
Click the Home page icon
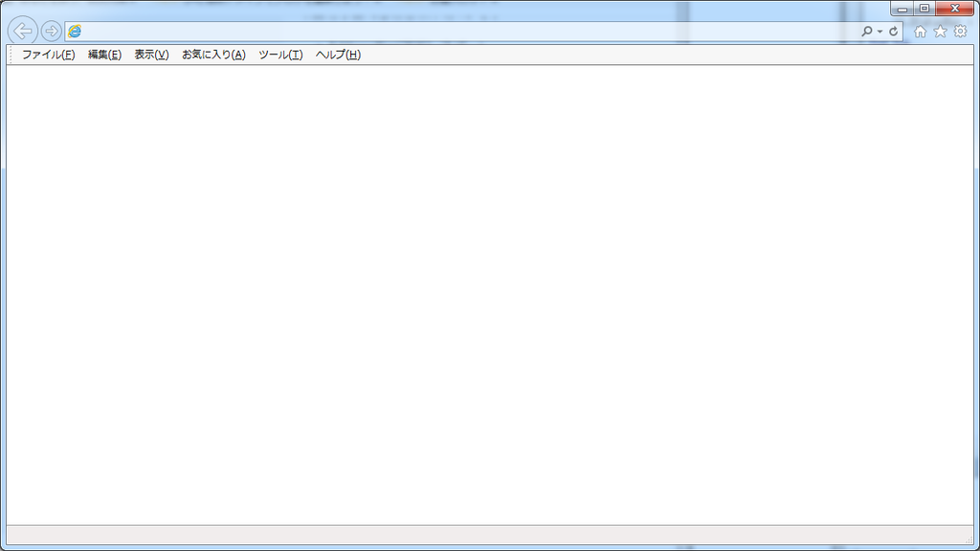coord(919,31)
